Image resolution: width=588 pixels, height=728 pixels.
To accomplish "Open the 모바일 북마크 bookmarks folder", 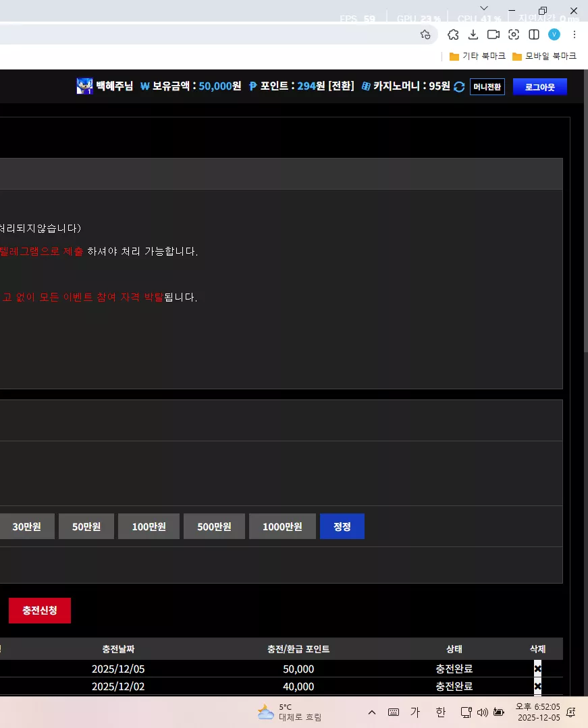I will point(544,56).
